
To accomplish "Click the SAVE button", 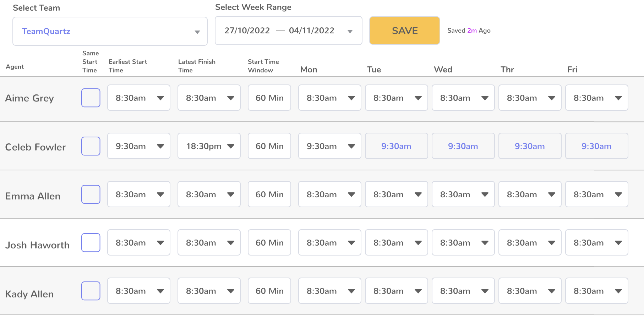I will click(404, 31).
